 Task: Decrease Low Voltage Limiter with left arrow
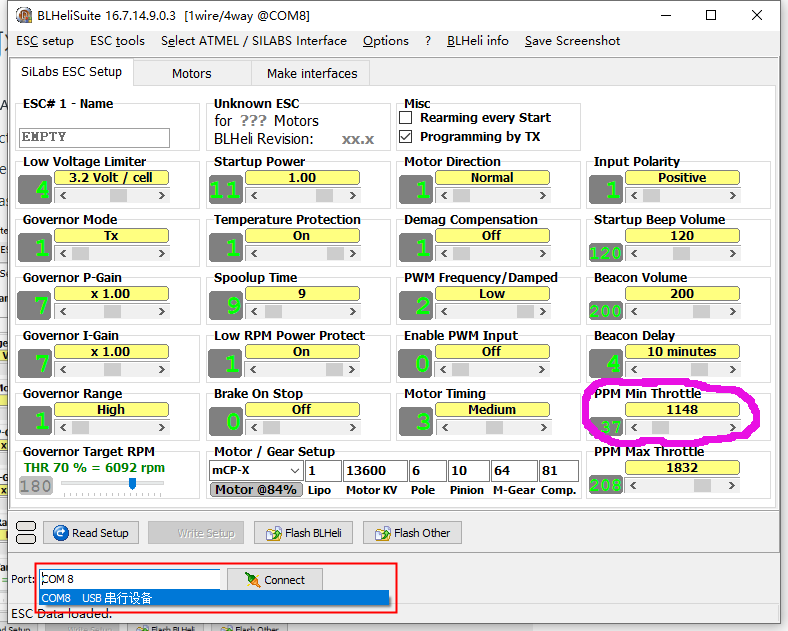click(63, 195)
